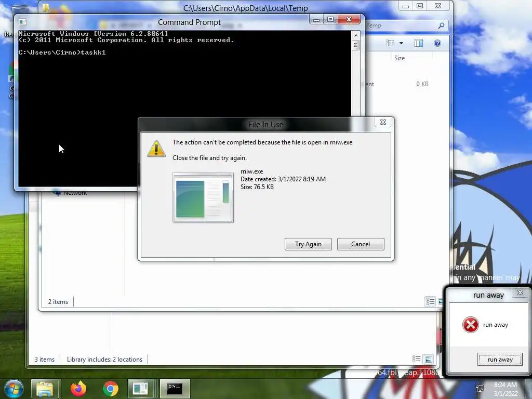The width and height of the screenshot is (532, 399).
Task: Click details view icon in Temp status bar
Action: pyautogui.click(x=430, y=301)
